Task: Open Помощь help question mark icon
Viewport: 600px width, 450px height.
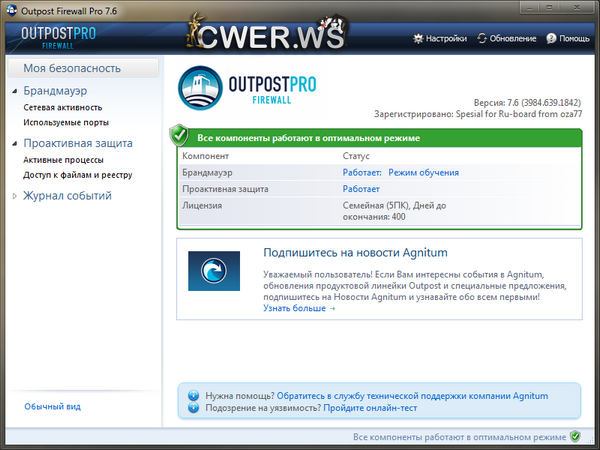Action: pyautogui.click(x=551, y=39)
